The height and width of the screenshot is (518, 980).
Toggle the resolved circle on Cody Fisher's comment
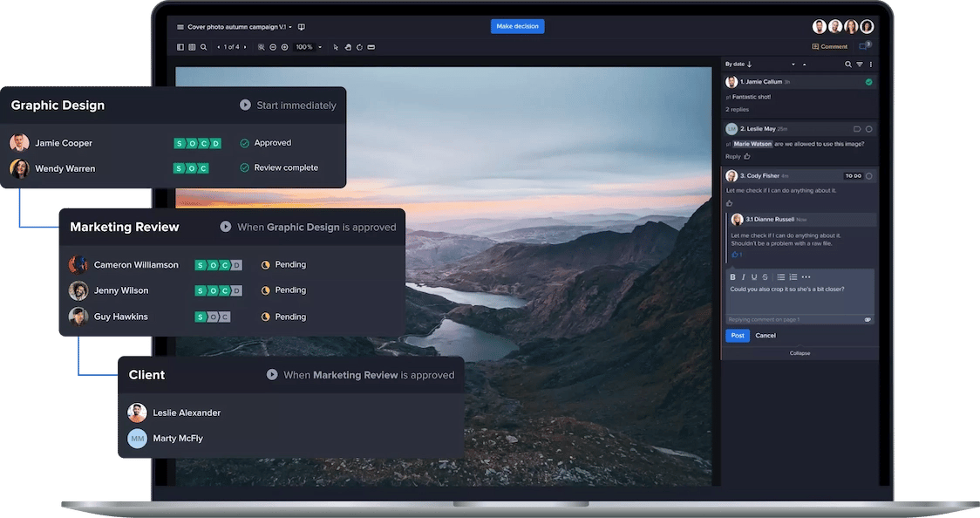[x=868, y=176]
